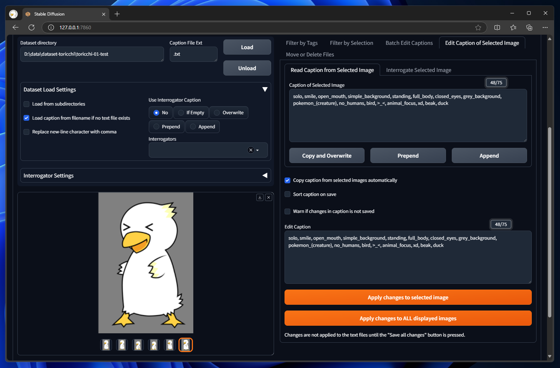This screenshot has height=368, width=560.
Task: Select the If Empty radio option
Action: tap(191, 113)
